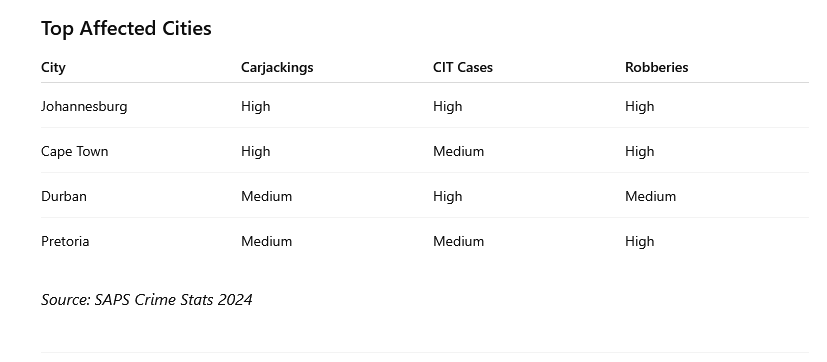827x362 pixels.
Task: Select Durban's Robberies Medium cell
Action: point(650,196)
